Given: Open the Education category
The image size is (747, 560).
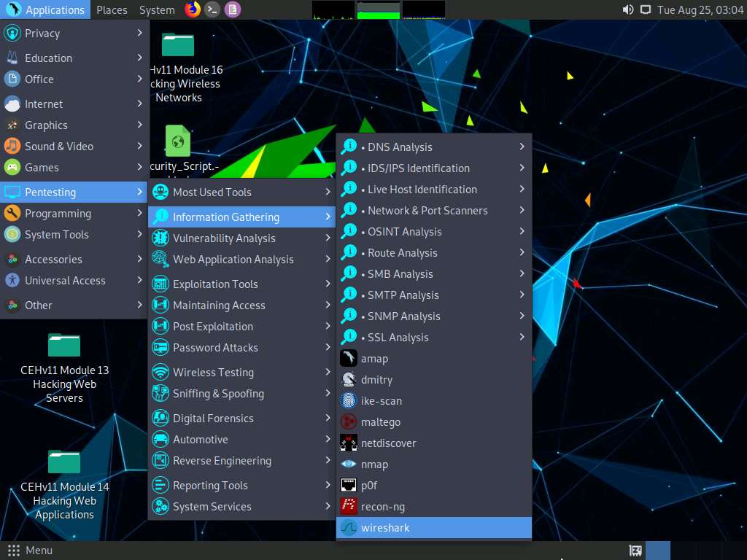Looking at the screenshot, I should [74, 58].
